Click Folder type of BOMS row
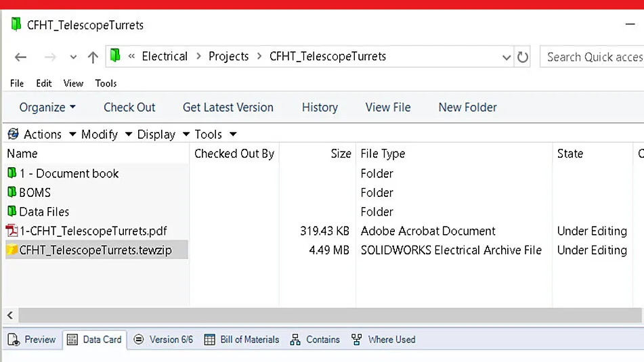This screenshot has height=362, width=644. click(x=377, y=192)
